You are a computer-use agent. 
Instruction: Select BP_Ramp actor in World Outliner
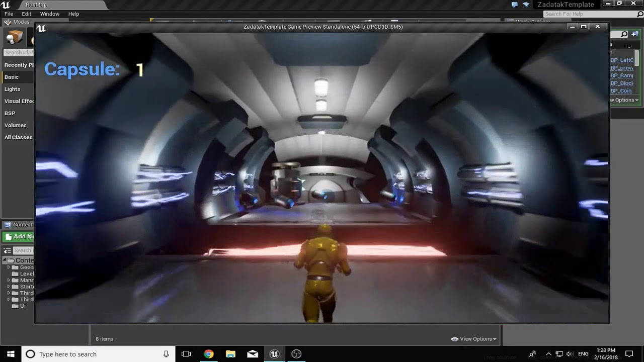coord(622,75)
